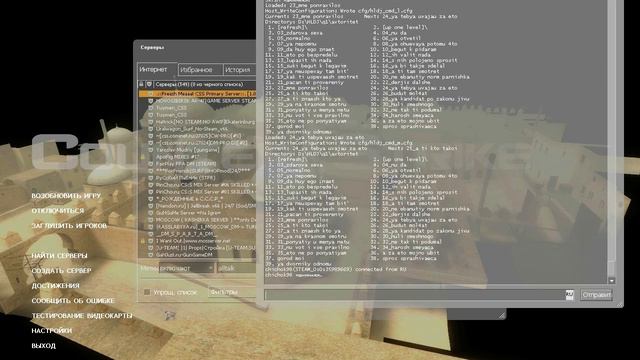Click Возобновить игру in main menu

click(x=66, y=196)
